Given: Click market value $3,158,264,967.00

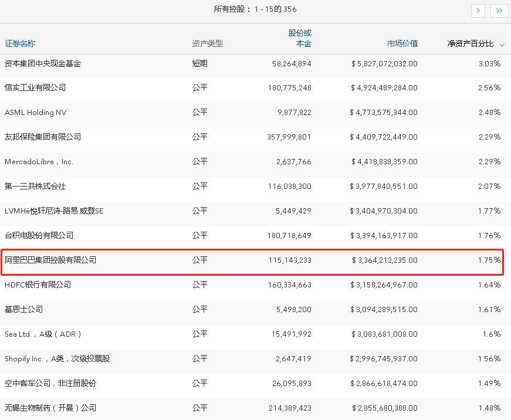Looking at the screenshot, I should click(x=384, y=284).
